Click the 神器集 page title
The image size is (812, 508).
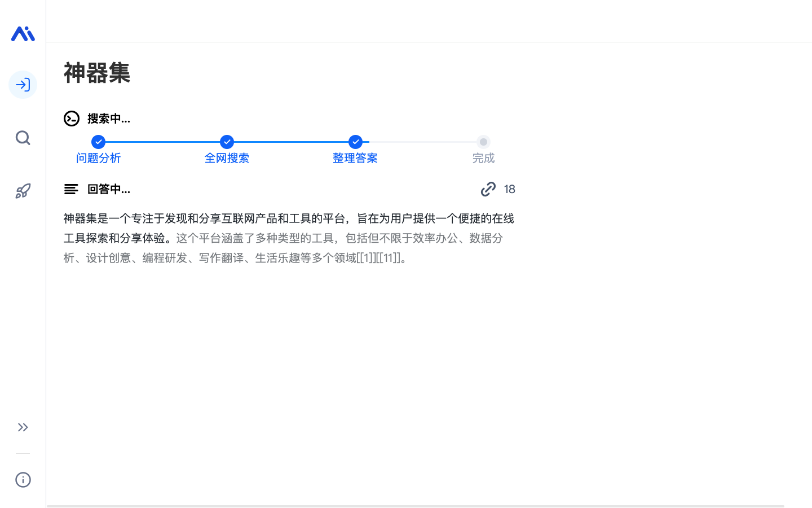[97, 73]
